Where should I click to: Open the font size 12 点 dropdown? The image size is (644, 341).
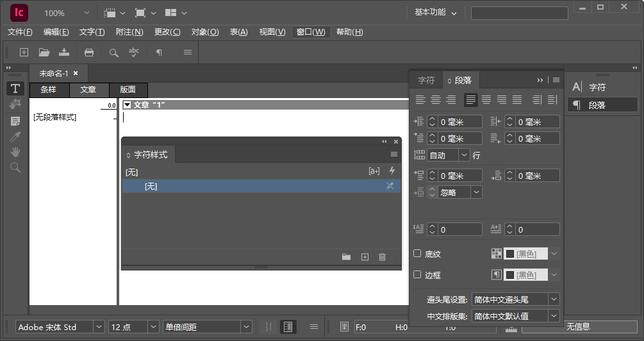pyautogui.click(x=153, y=327)
